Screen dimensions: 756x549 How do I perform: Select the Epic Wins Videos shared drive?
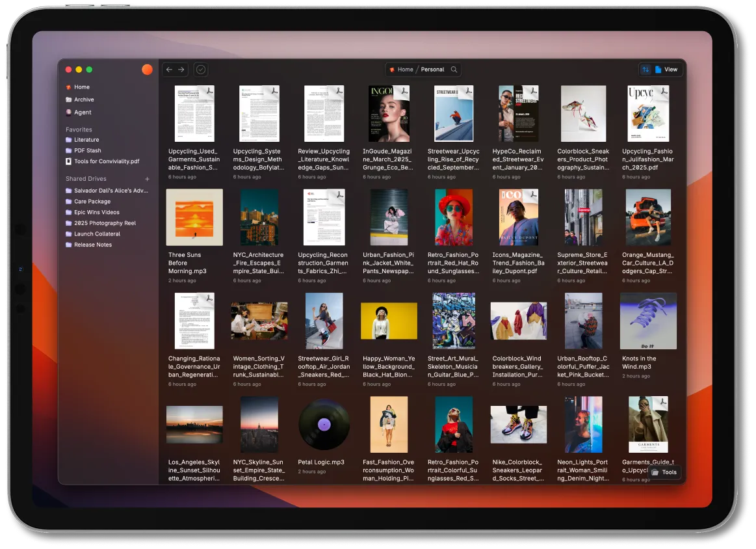96,212
